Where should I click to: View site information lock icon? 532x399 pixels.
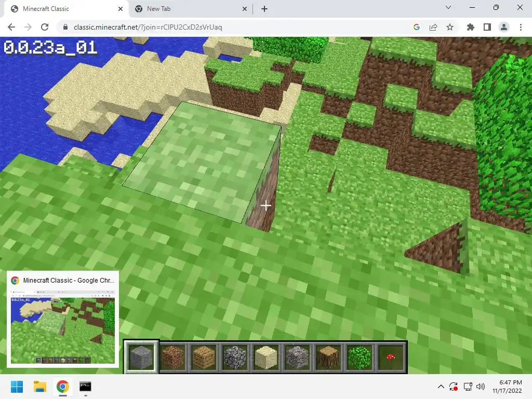(x=65, y=27)
